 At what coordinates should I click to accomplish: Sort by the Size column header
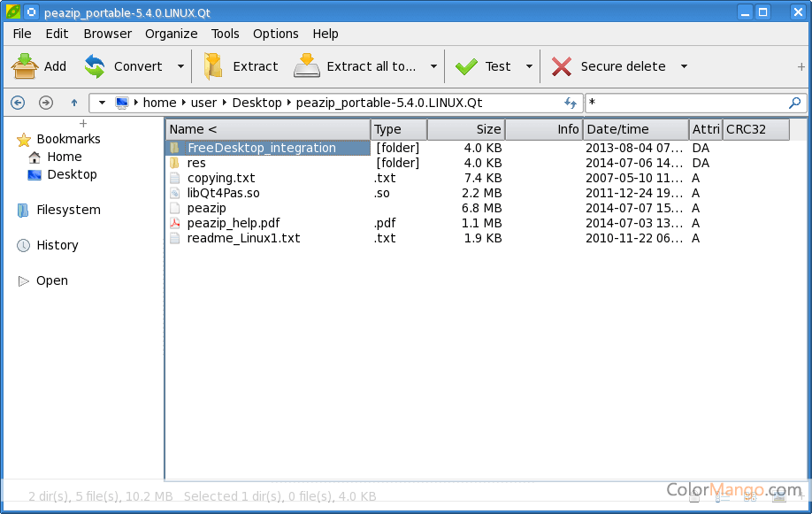pos(466,129)
